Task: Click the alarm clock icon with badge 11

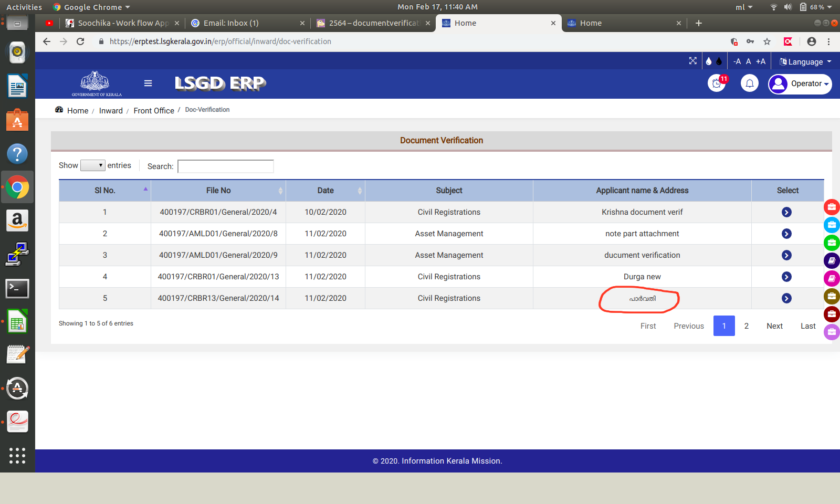Action: click(717, 83)
